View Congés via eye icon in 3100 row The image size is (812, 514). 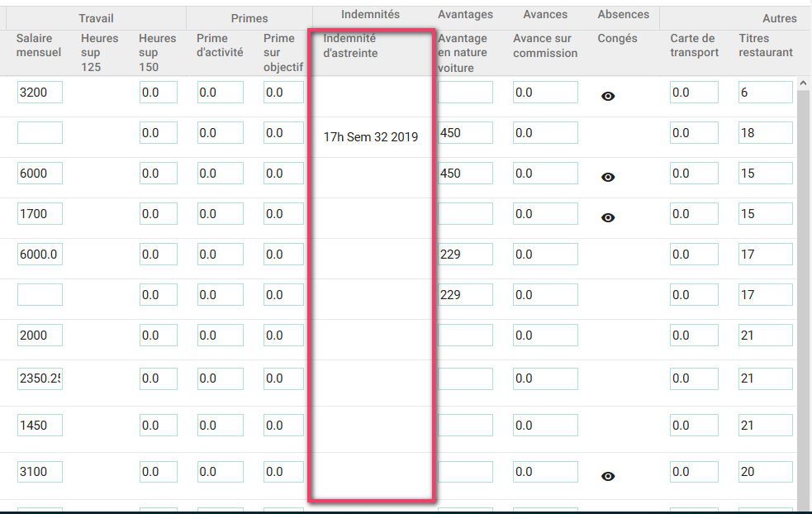tap(608, 476)
